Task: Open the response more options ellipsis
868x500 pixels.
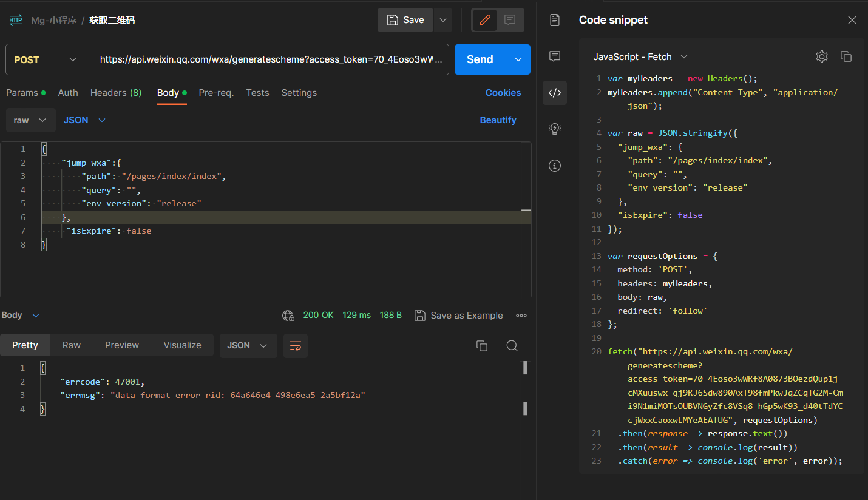Action: click(521, 316)
